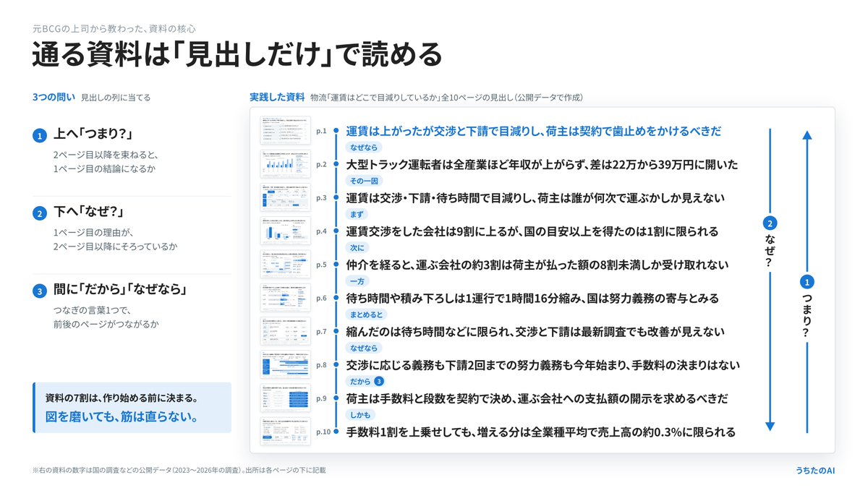Click the 'p.1' page number label
The width and height of the screenshot is (868, 488).
coord(322,131)
